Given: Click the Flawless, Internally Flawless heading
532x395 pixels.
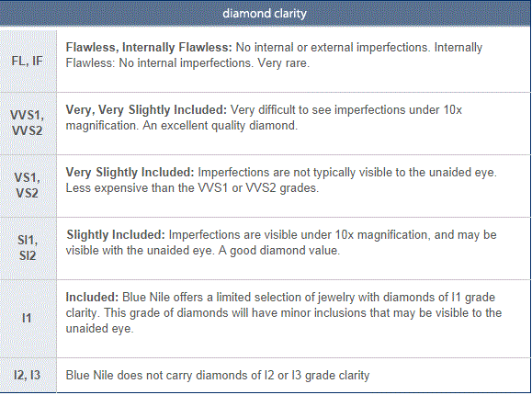Looking at the screenshot, I should [x=149, y=47].
